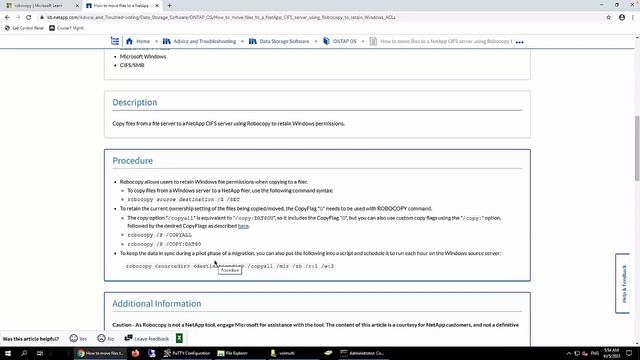This screenshot has width=640, height=360.
Task: Select 'robocopy source destination /S /SEC' text
Action: point(183,200)
